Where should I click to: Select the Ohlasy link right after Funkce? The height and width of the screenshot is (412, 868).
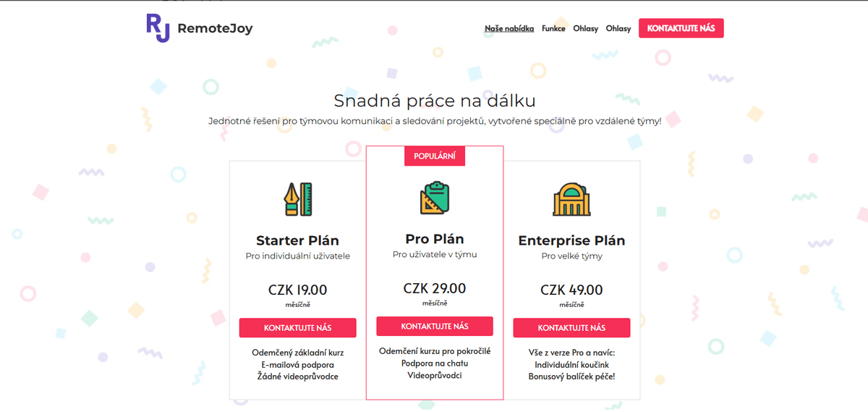(x=585, y=29)
